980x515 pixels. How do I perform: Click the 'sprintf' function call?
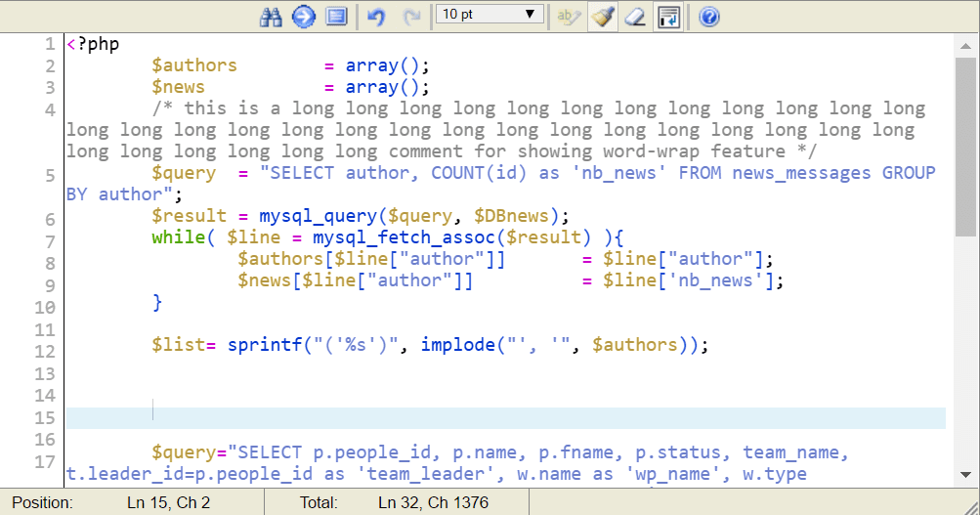[265, 345]
